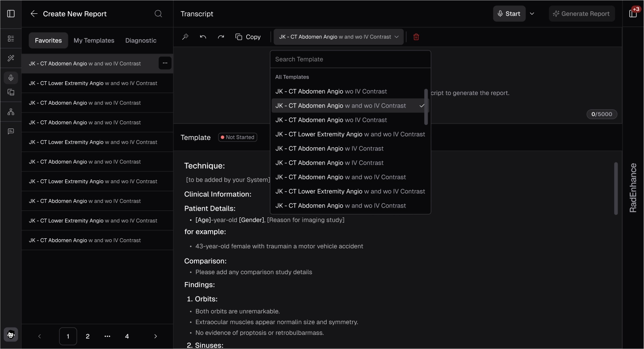The image size is (644, 349).
Task: Redo the transcript edit
Action: coord(221,37)
